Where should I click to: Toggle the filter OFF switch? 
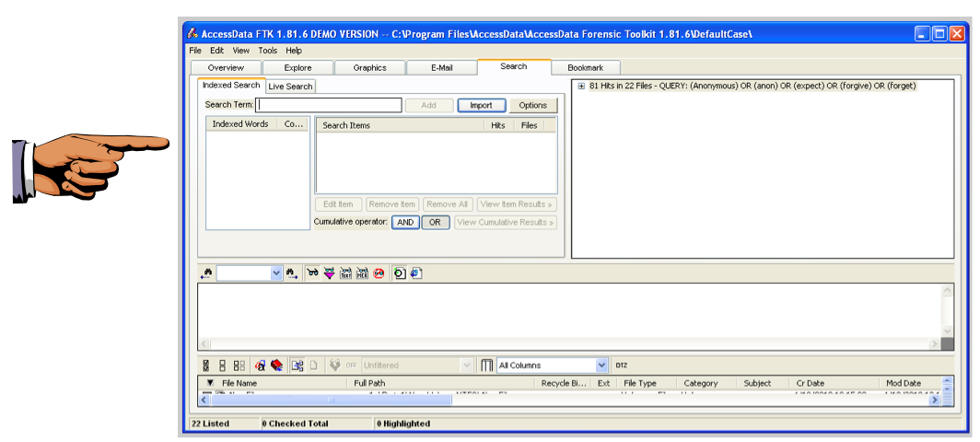(x=352, y=366)
